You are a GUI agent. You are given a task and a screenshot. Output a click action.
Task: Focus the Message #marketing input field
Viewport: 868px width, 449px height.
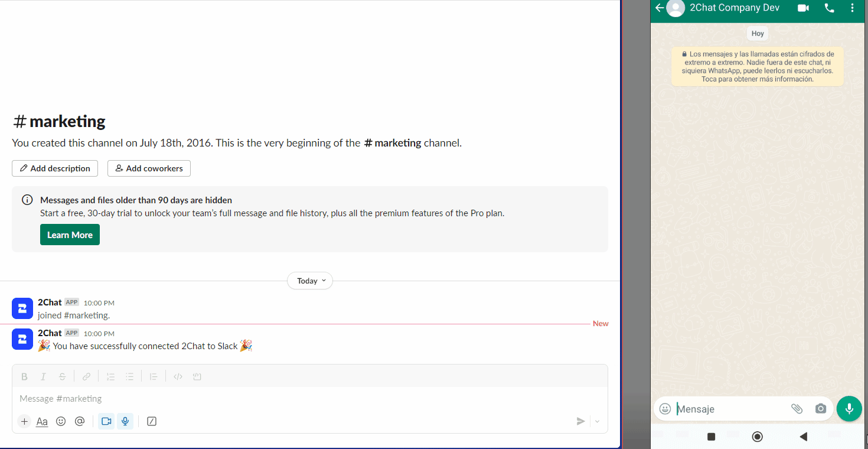pos(310,399)
